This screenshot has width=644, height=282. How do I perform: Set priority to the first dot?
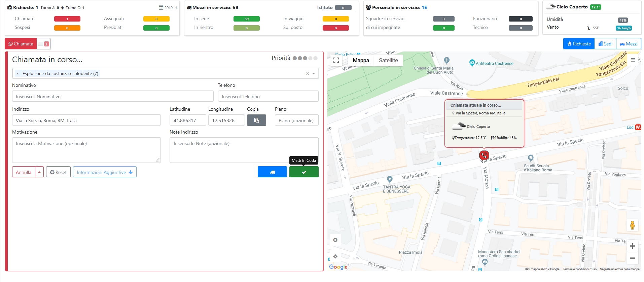295,58
